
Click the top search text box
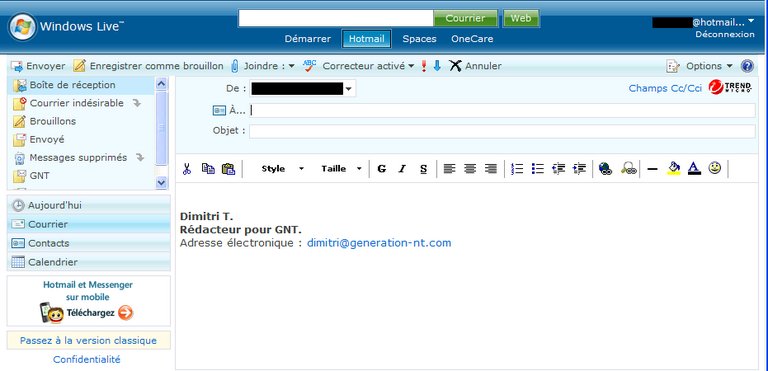(x=336, y=18)
